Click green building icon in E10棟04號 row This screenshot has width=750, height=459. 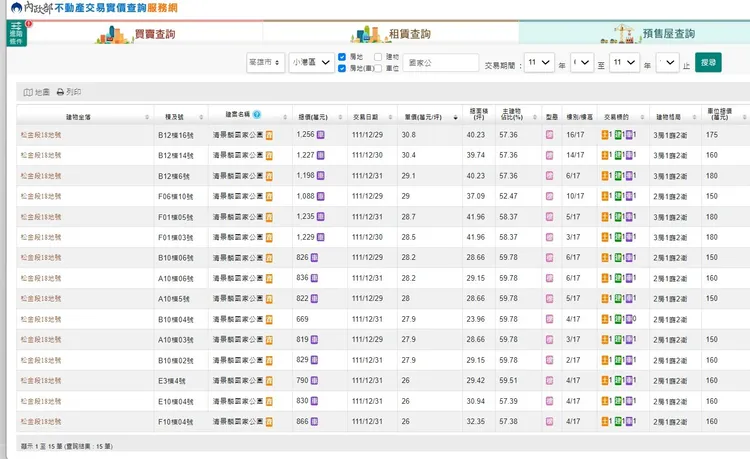[618, 401]
